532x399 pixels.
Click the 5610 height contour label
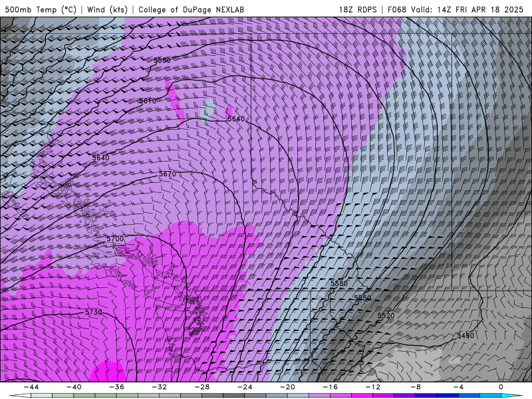pos(148,101)
